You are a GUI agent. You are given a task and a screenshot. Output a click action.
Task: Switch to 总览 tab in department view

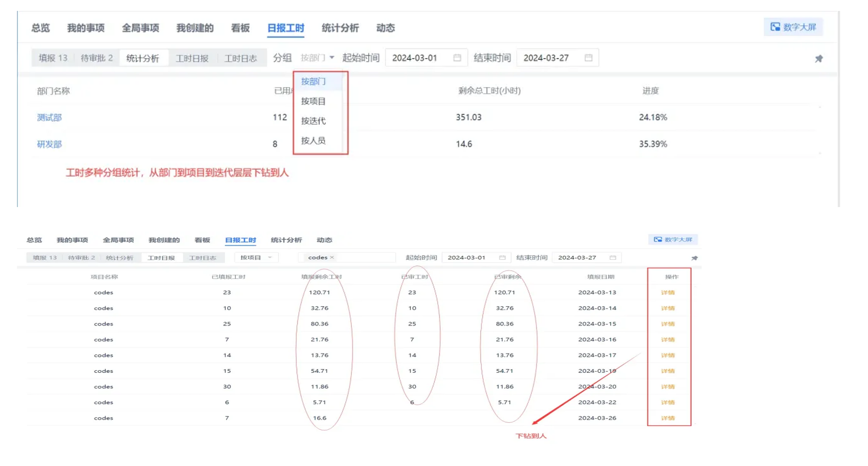(41, 28)
